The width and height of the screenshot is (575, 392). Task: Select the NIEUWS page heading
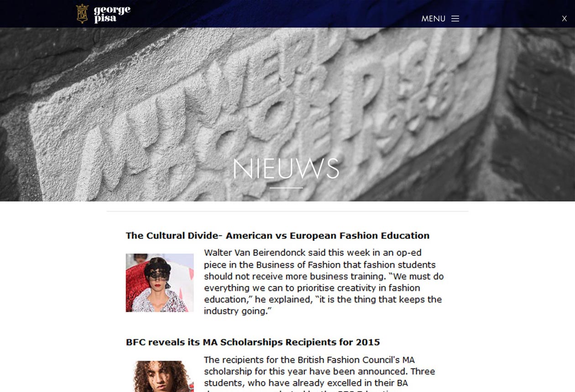click(x=286, y=169)
